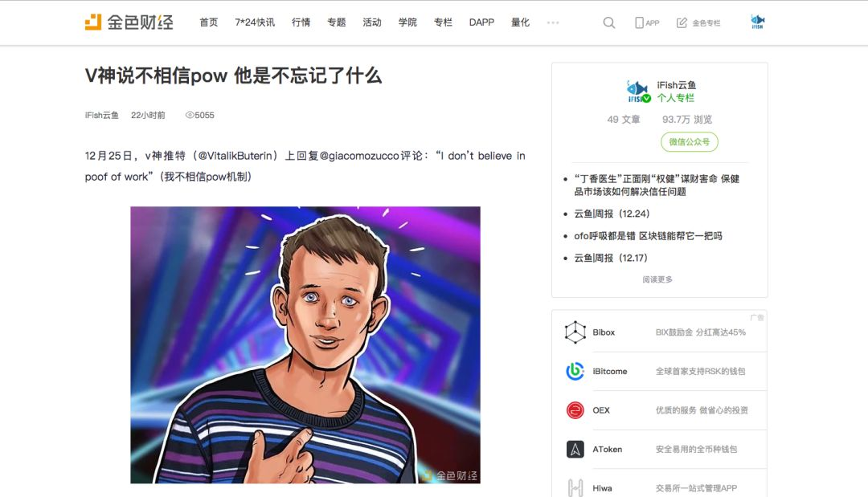Image resolution: width=868 pixels, height=497 pixels.
Task: Click the AToken logo icon
Action: click(575, 449)
